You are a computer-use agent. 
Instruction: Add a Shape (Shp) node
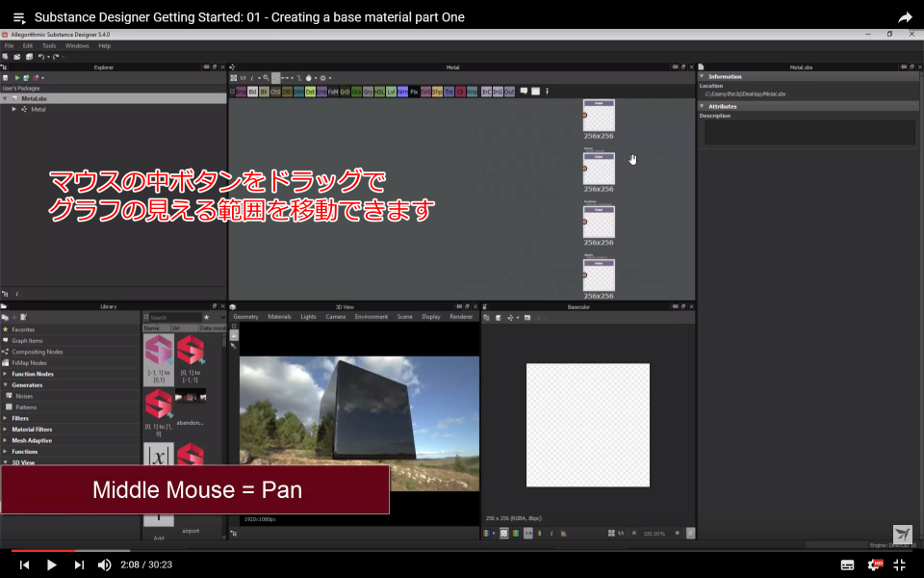437,92
